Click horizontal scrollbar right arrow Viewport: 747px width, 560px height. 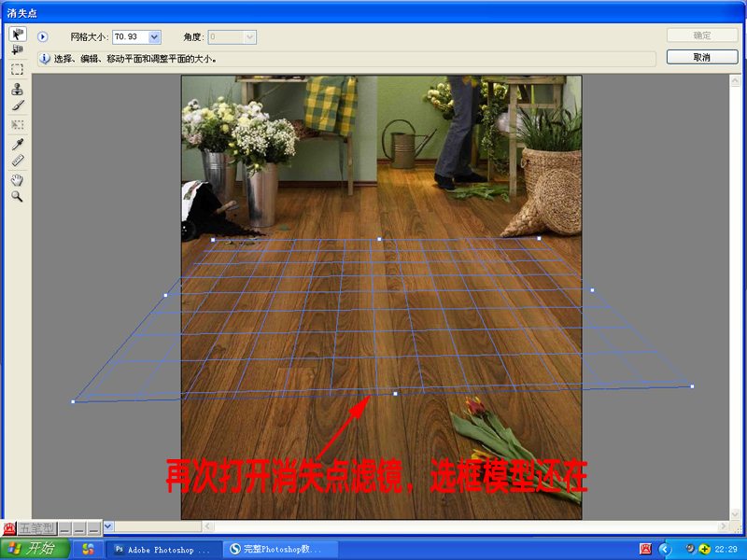[x=724, y=526]
